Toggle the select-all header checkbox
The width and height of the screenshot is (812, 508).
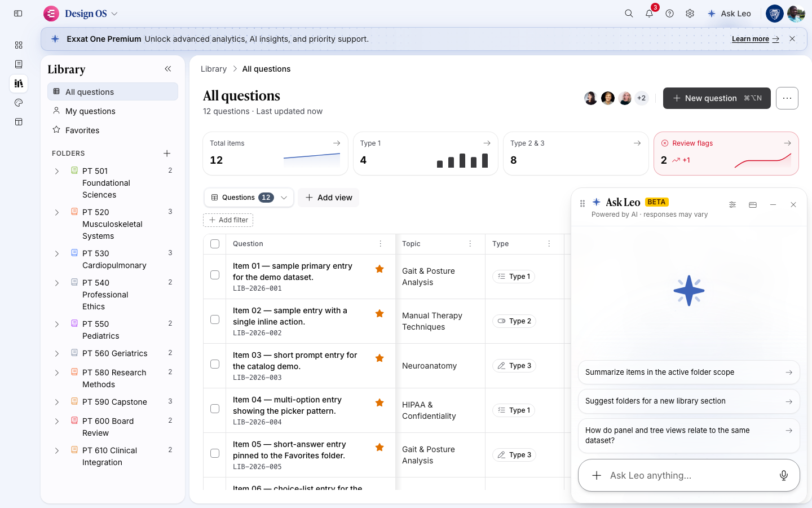click(x=215, y=244)
